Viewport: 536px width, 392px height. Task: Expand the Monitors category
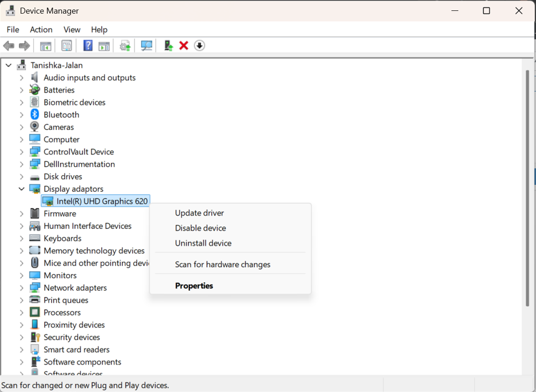coord(22,275)
